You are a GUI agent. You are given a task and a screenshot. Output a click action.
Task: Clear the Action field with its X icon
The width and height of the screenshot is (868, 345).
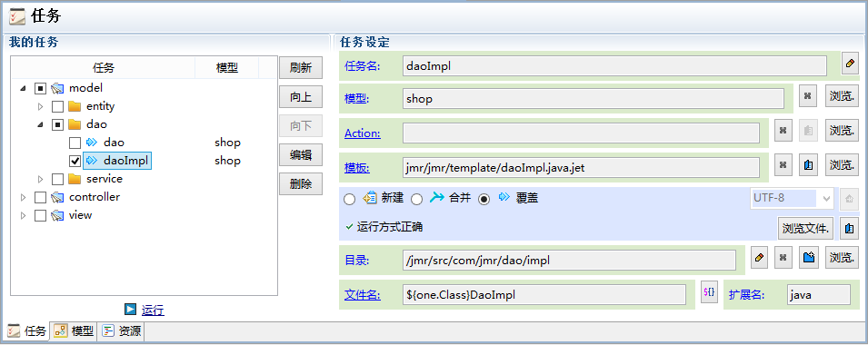coord(783,131)
